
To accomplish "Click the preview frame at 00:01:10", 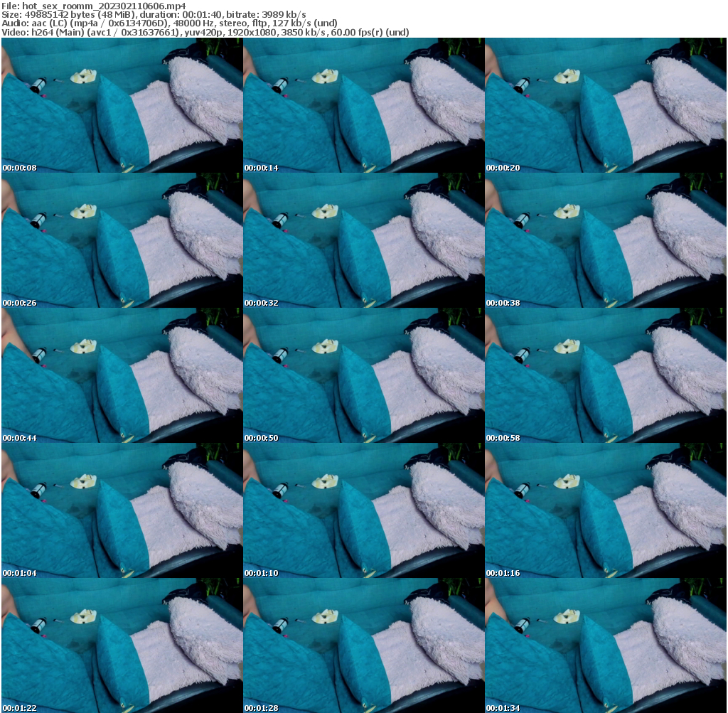I will [363, 510].
